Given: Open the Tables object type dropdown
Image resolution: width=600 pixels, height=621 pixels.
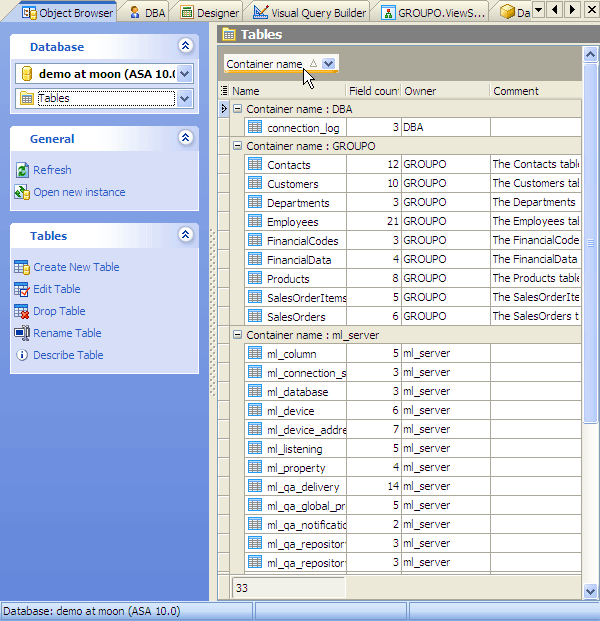Looking at the screenshot, I should pos(184,98).
